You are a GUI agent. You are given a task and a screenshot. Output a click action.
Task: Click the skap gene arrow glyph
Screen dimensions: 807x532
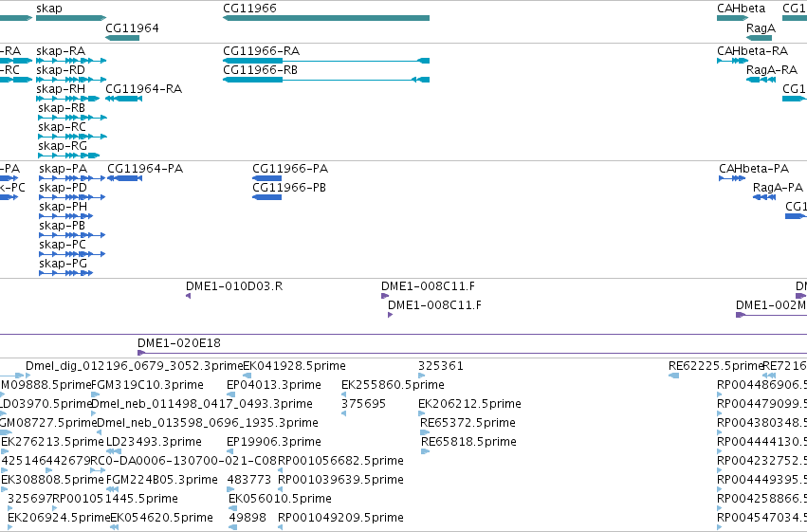71,19
